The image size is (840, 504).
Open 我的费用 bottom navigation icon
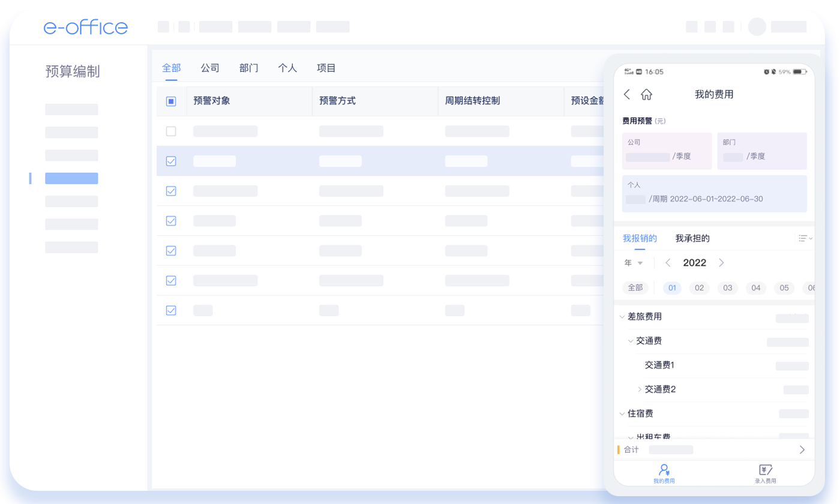coord(664,472)
